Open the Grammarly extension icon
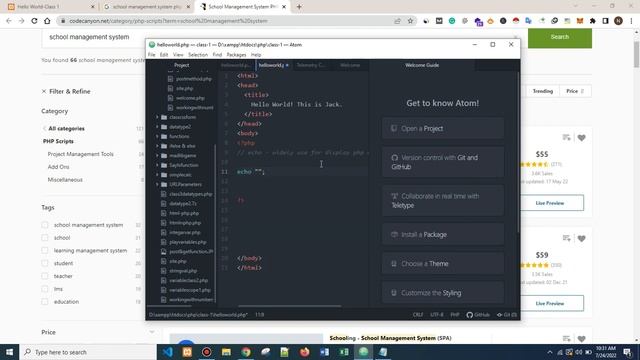This screenshot has width=640, height=360. tap(452, 21)
